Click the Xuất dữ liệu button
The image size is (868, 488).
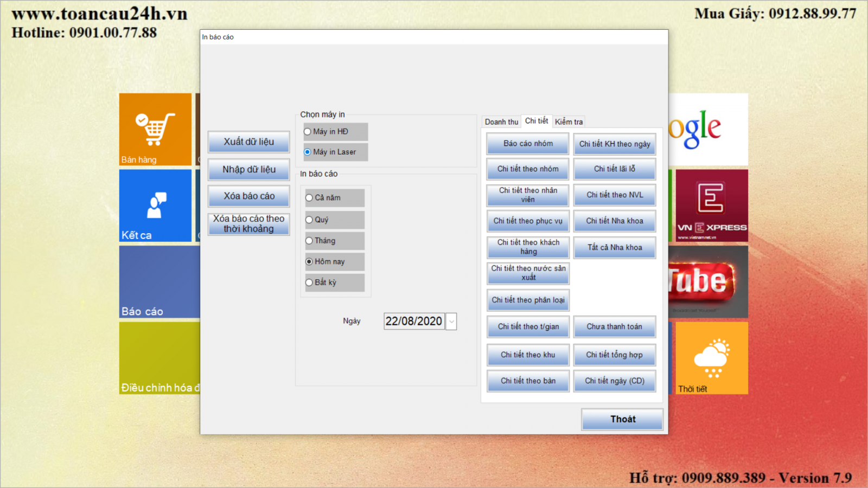pyautogui.click(x=248, y=142)
